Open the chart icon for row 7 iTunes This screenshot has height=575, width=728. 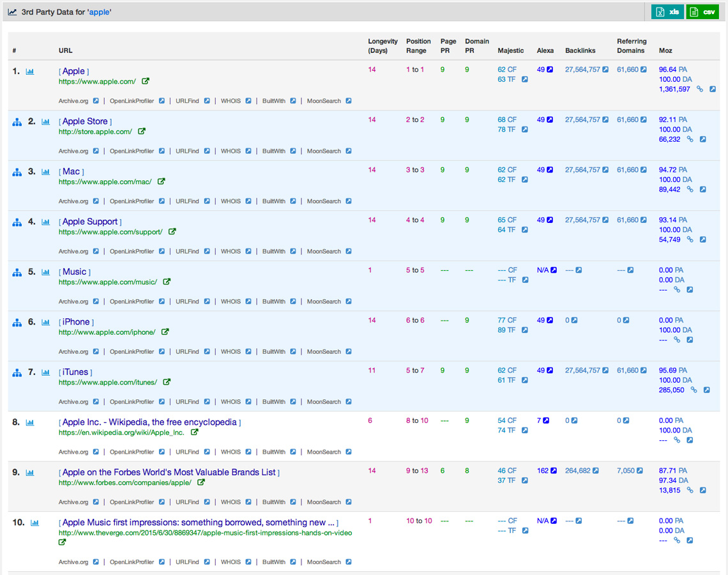(45, 372)
